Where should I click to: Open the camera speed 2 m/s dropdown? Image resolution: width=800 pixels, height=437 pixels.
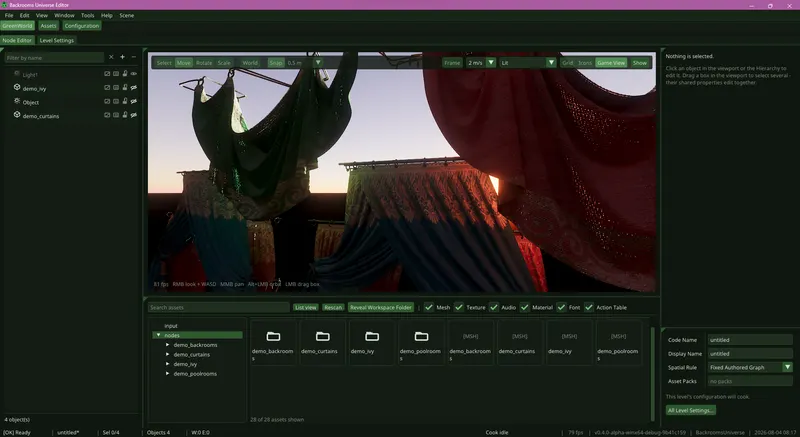tap(490, 63)
